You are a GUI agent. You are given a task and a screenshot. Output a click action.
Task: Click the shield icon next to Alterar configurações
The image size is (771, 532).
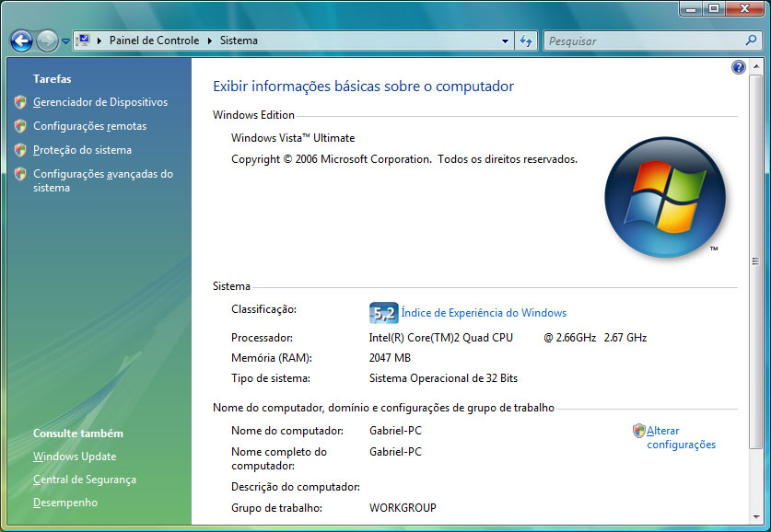tap(638, 430)
